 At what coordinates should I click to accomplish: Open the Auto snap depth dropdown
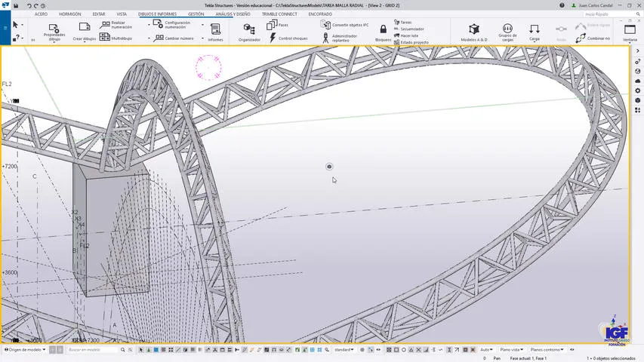point(486,350)
